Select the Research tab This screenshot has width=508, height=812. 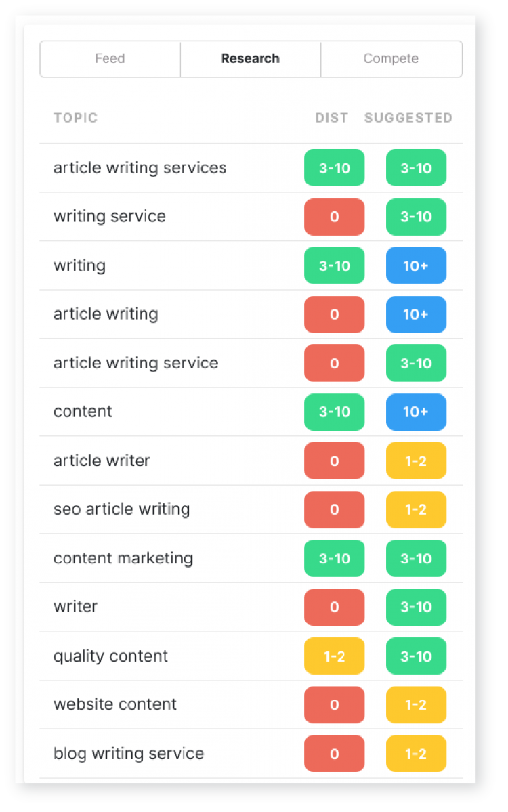250,59
